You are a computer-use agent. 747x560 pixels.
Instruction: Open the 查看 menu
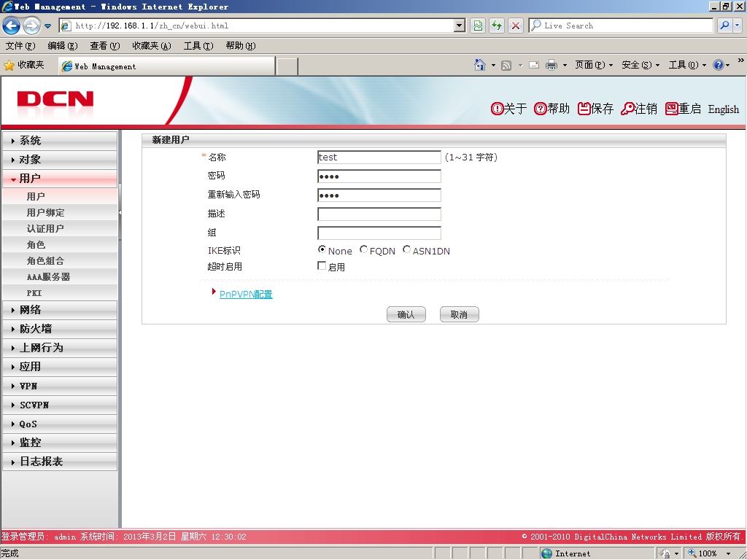pyautogui.click(x=105, y=46)
